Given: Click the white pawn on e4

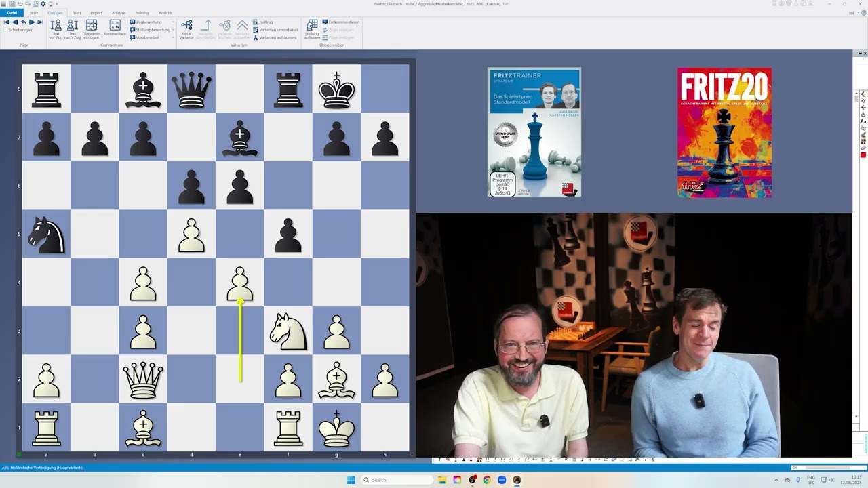Looking at the screenshot, I should [x=240, y=283].
